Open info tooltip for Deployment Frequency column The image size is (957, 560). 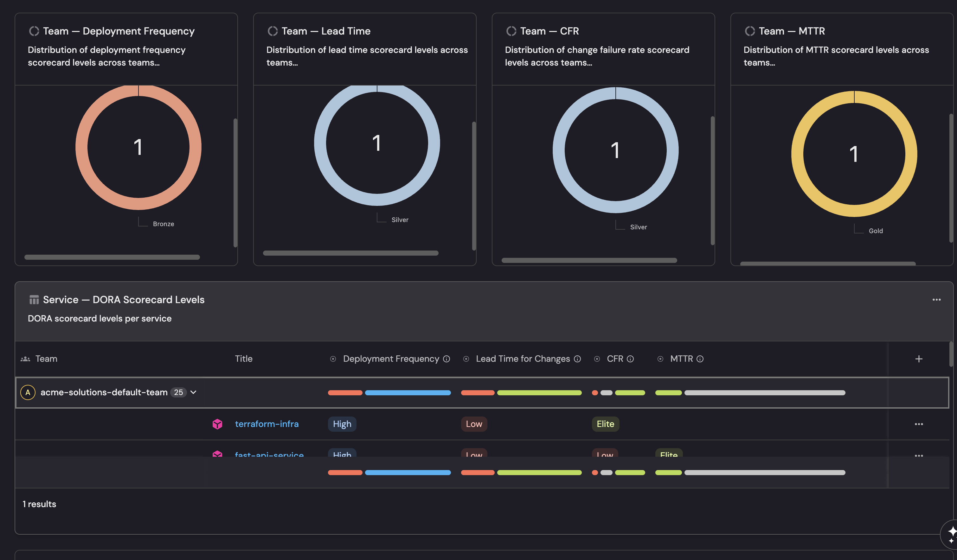[x=446, y=359]
